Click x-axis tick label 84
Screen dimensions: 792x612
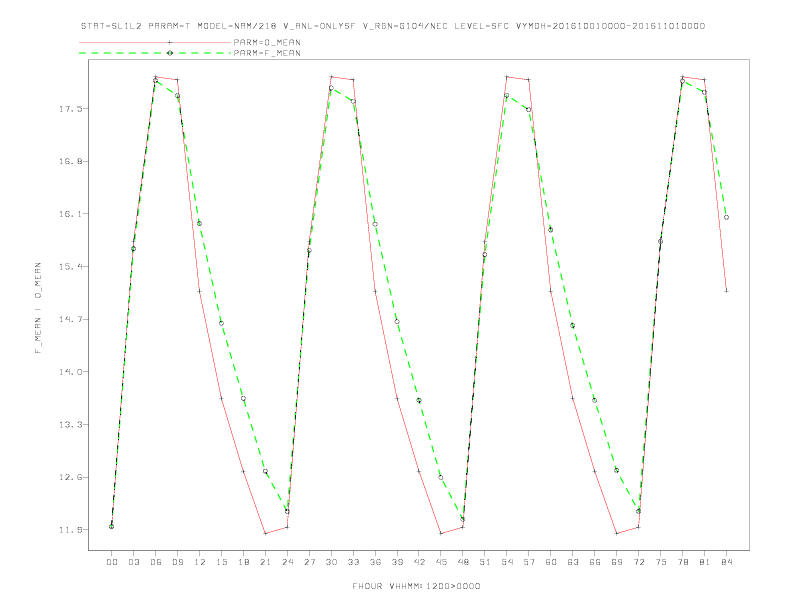(x=726, y=562)
